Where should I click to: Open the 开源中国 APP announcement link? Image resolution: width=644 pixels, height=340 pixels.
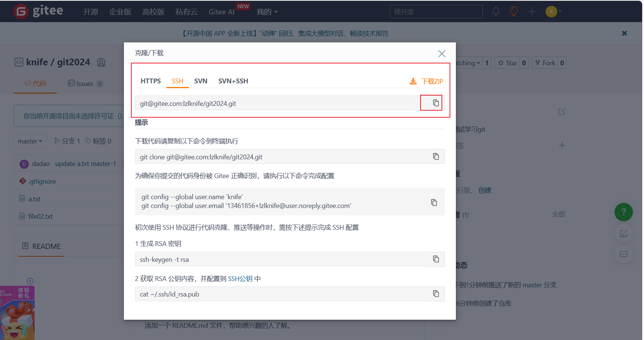[x=284, y=34]
